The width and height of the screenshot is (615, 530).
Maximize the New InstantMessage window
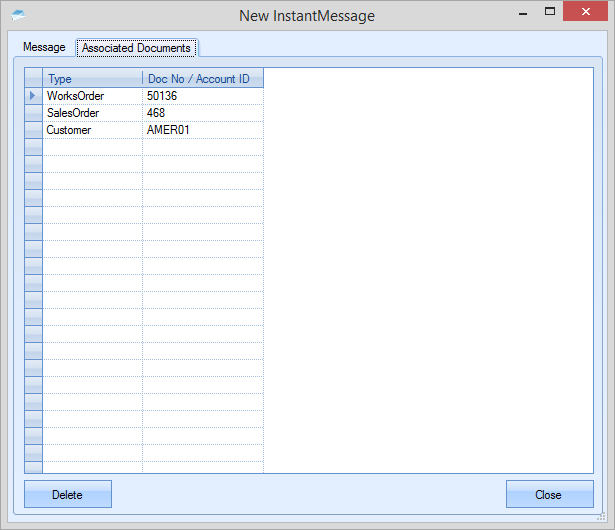click(549, 14)
